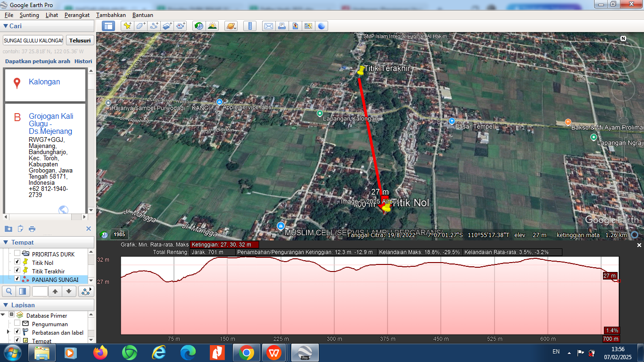
Task: Collapse the Database Primer tree node
Action: [x=3, y=315]
